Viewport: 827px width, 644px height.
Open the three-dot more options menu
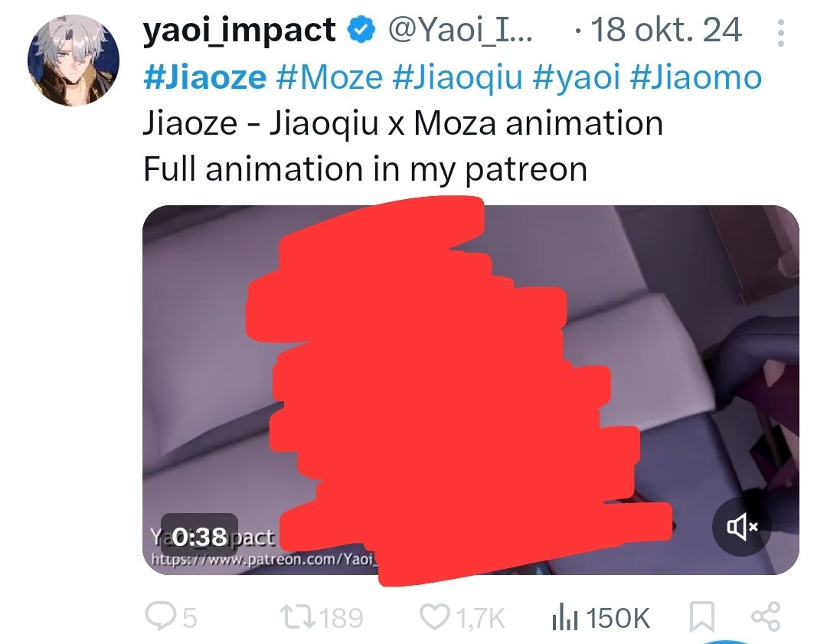coord(780,33)
